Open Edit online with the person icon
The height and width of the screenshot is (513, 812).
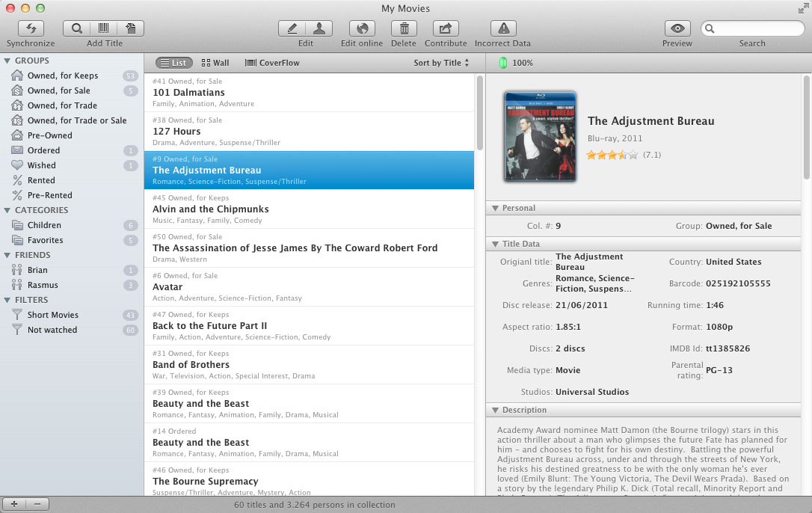click(319, 28)
